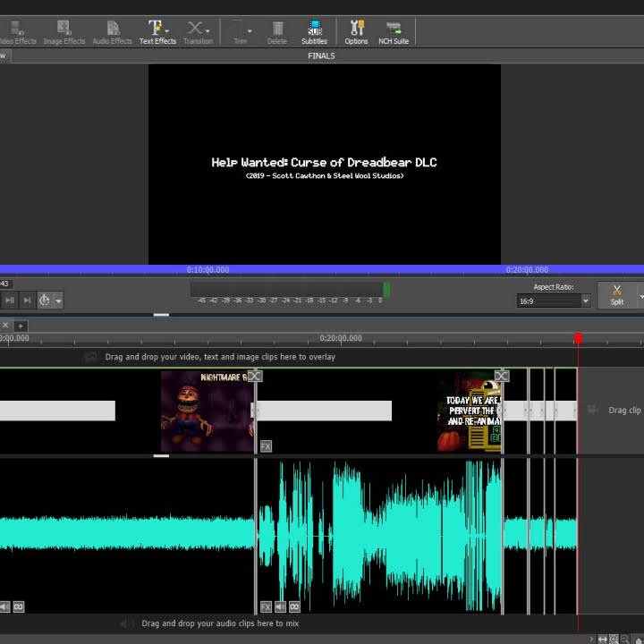Click the FX button on the audio clip

266,606
